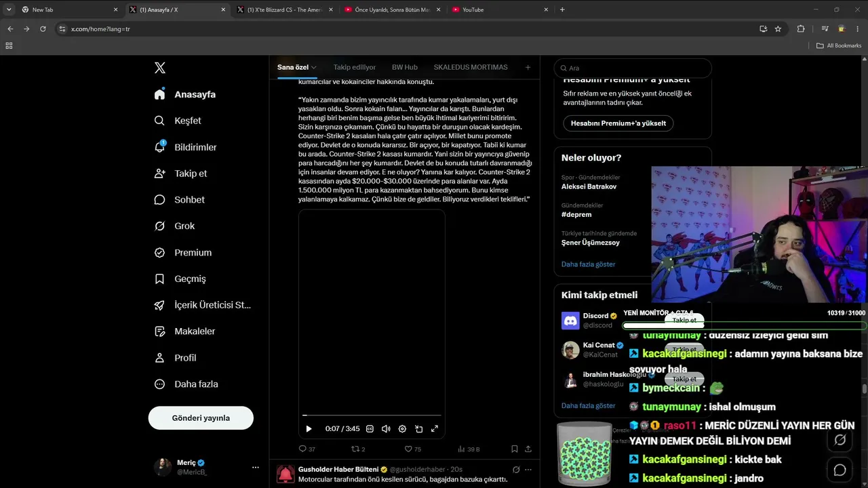Switch to the Blizzard CS browser tab

285,9
